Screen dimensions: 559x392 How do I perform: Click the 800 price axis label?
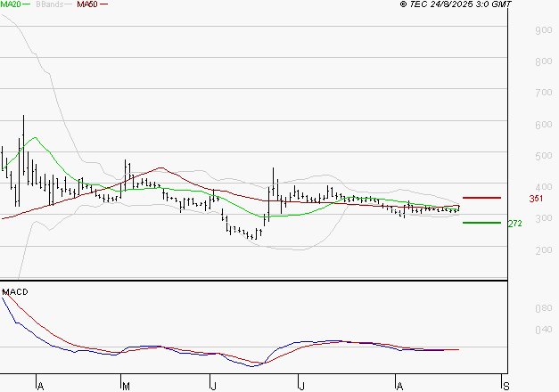point(541,62)
